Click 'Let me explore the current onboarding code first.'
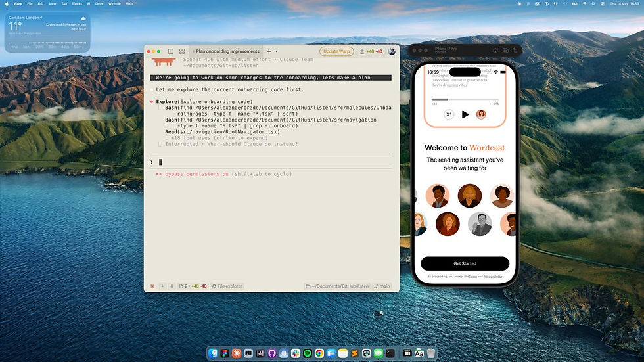The width and height of the screenshot is (644, 362). [x=229, y=89]
